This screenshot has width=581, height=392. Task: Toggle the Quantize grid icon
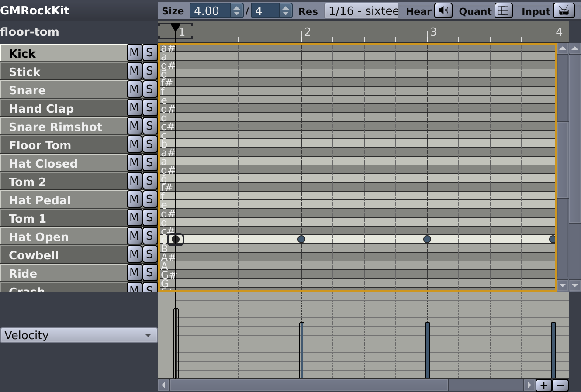tap(503, 10)
